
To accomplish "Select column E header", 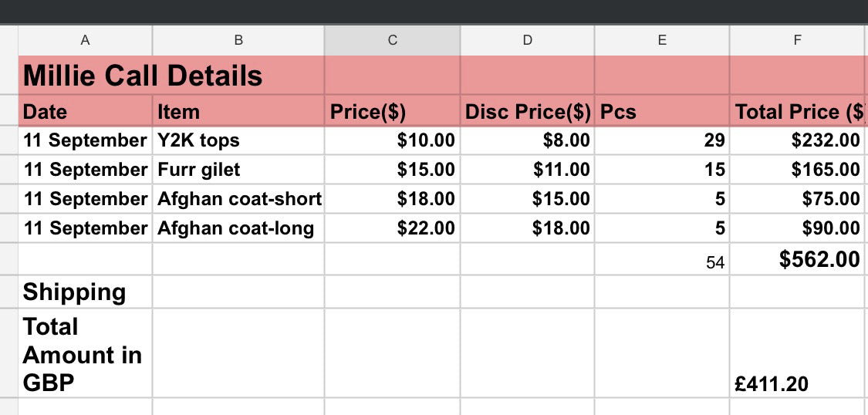I will (661, 40).
